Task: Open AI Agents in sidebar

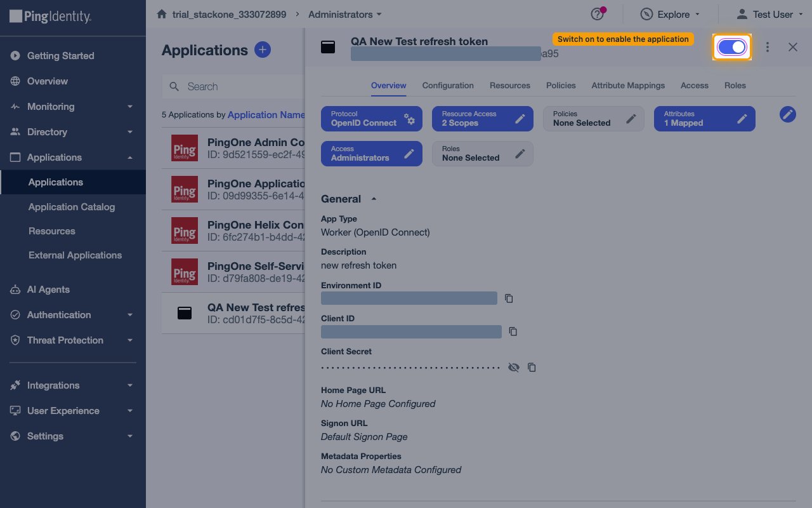Action: click(73, 290)
